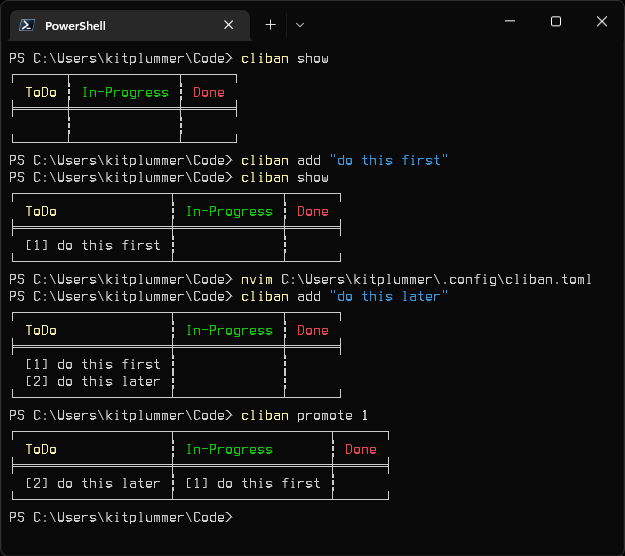Open a new tab with the plus button
Screen dimensions: 625x556
[x=271, y=25]
